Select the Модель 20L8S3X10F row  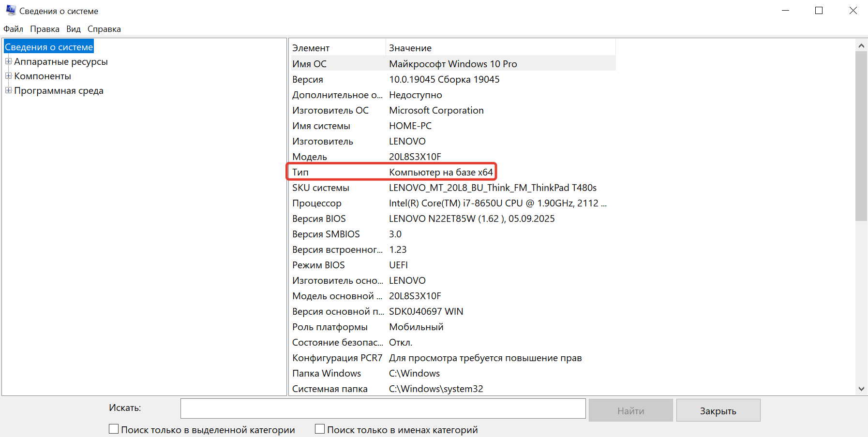452,157
